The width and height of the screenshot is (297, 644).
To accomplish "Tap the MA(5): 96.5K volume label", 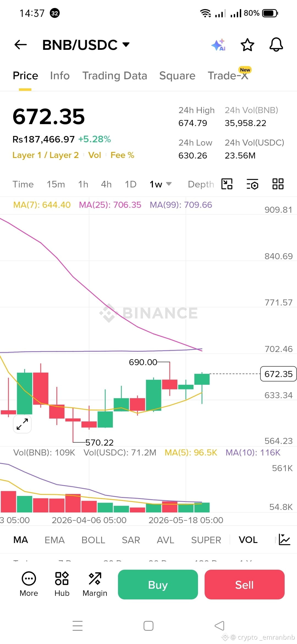I will click(x=191, y=452).
